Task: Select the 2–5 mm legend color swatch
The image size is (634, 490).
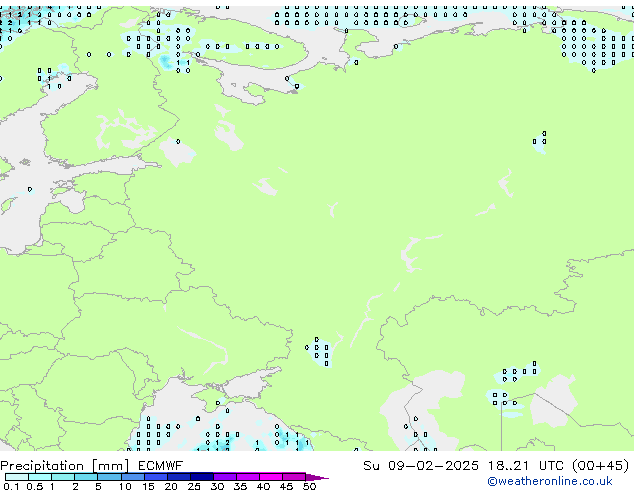Action: pyautogui.click(x=86, y=477)
